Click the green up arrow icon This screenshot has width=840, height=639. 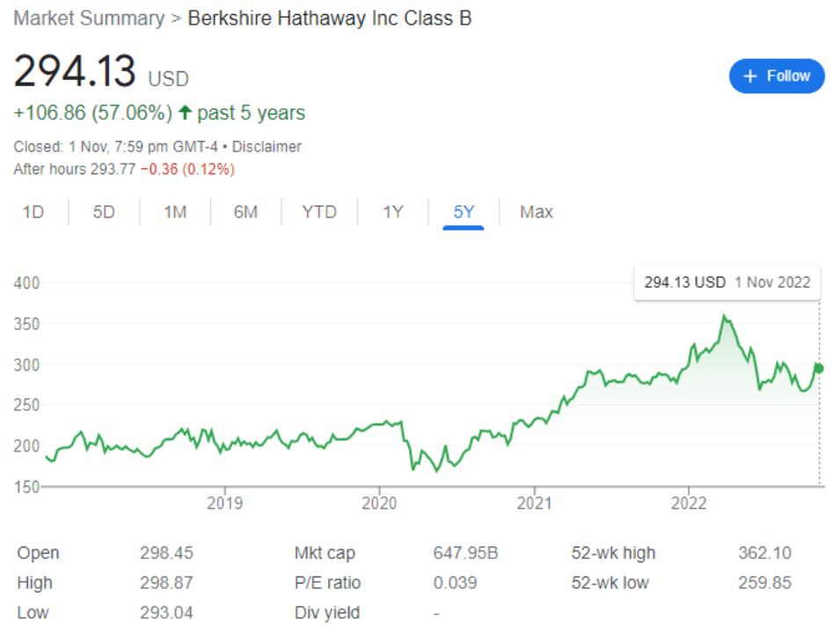pos(185,113)
